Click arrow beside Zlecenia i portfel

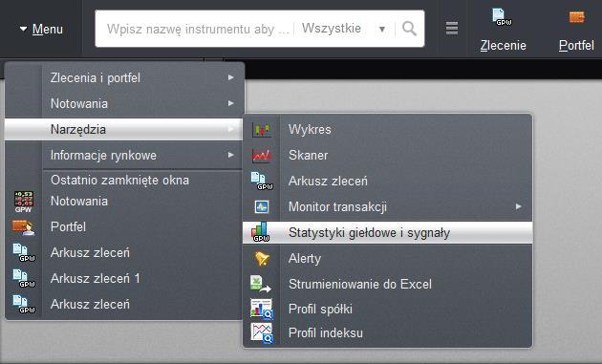point(230,77)
